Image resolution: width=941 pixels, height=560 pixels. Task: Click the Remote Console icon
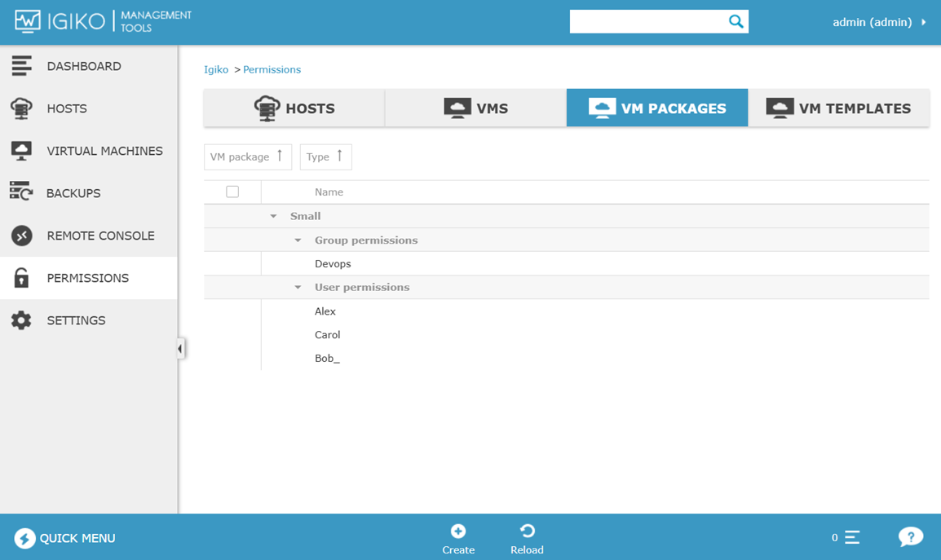click(21, 236)
